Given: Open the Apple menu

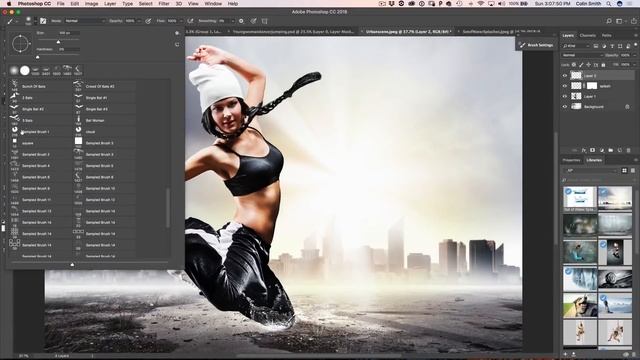Looking at the screenshot, I should [9, 4].
